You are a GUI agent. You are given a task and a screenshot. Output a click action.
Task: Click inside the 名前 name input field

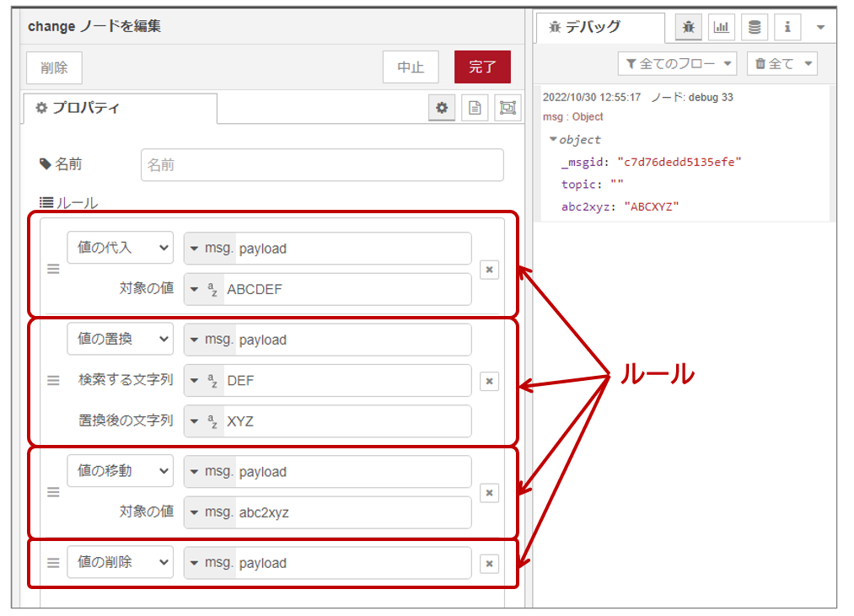tap(320, 165)
